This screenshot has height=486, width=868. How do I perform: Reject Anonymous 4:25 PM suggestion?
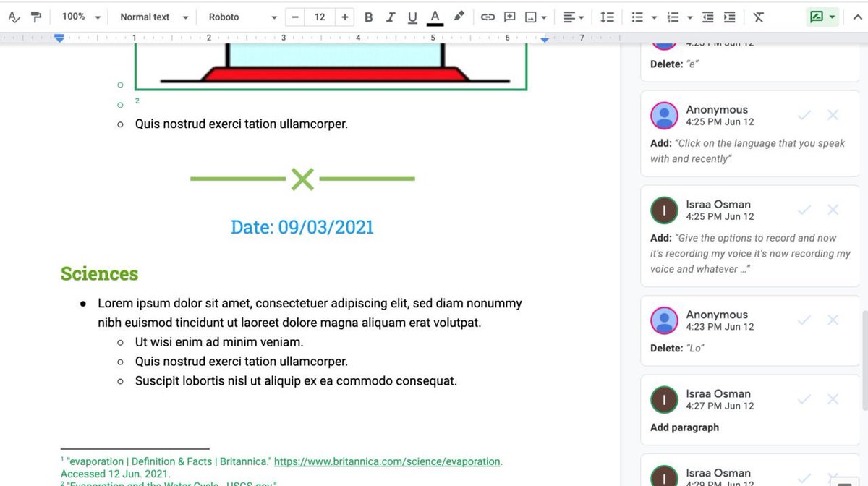(x=833, y=115)
